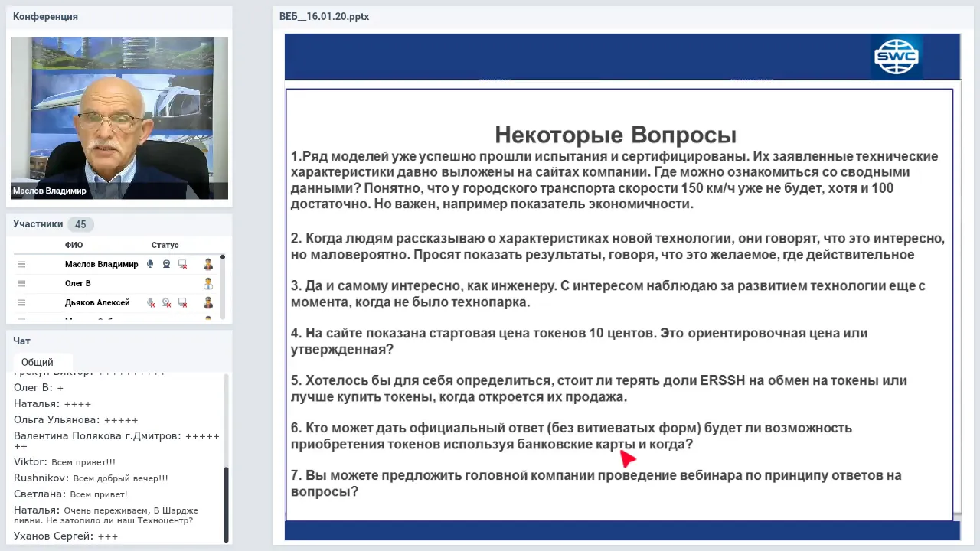Click Наталья's message about Шардже ливни
This screenshot has width=980, height=551.
(106, 515)
